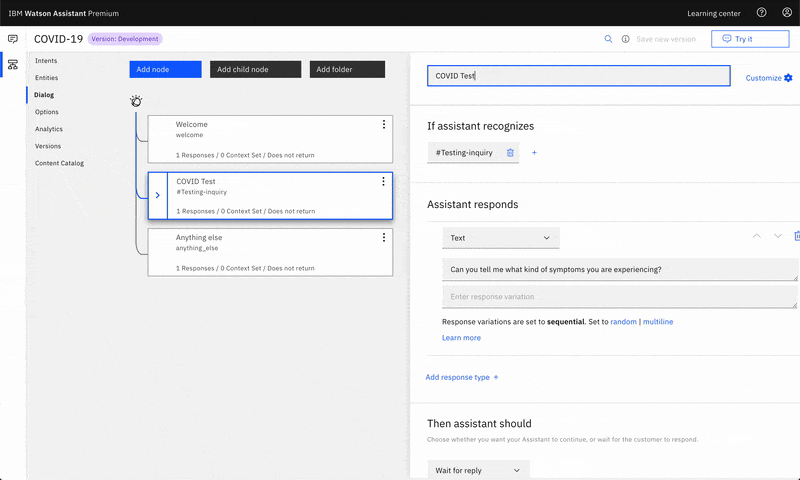Click the Version: Development badge

[125, 39]
